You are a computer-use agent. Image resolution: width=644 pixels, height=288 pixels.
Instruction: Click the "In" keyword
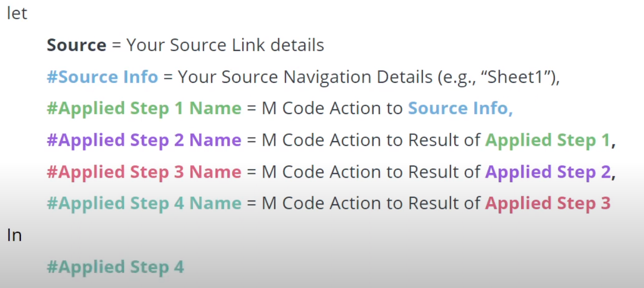coord(14,235)
